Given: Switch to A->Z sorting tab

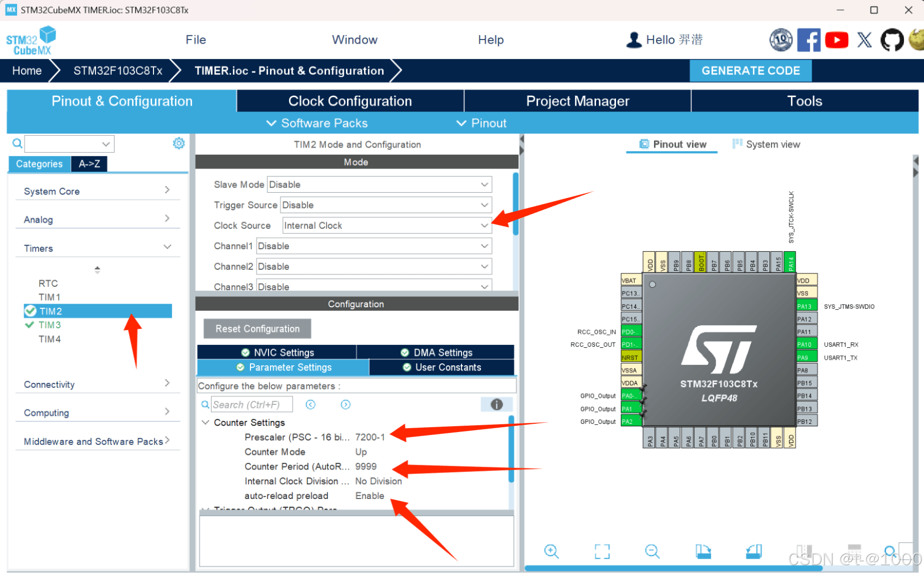Looking at the screenshot, I should coord(89,164).
